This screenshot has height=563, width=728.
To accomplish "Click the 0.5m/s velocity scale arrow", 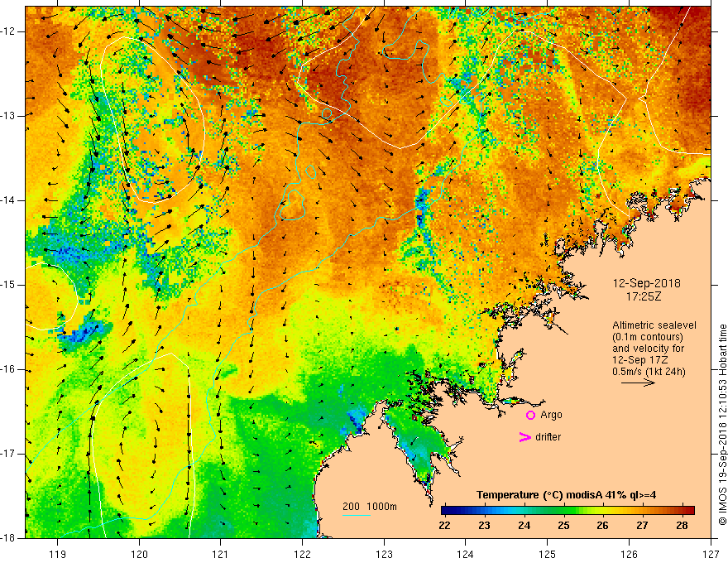I will tap(638, 383).
